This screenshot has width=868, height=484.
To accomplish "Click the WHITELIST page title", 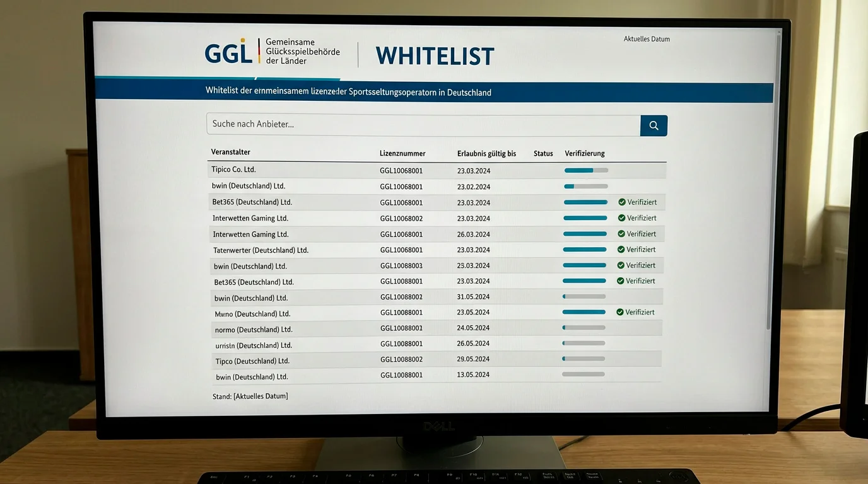I will pyautogui.click(x=435, y=55).
